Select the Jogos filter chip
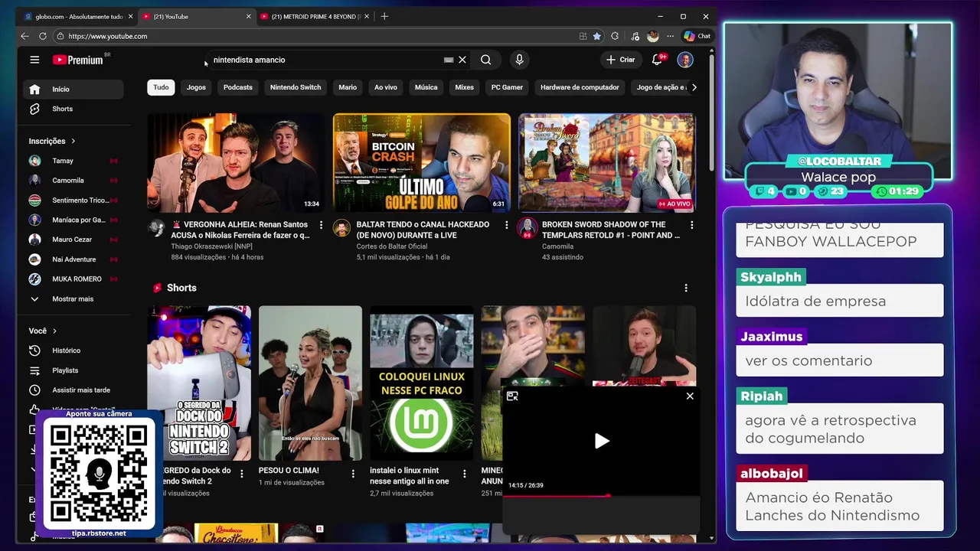The height and width of the screenshot is (551, 980). pos(196,87)
